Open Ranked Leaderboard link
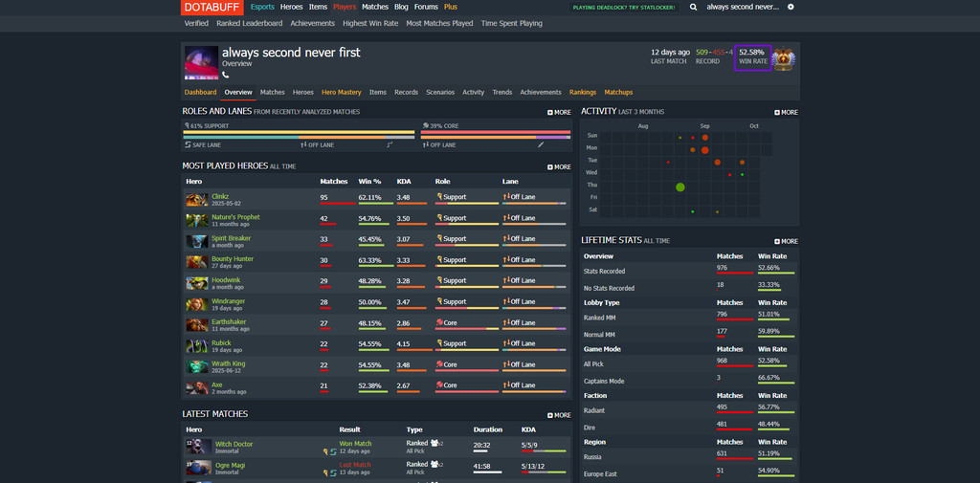The image size is (980, 483). tap(250, 24)
